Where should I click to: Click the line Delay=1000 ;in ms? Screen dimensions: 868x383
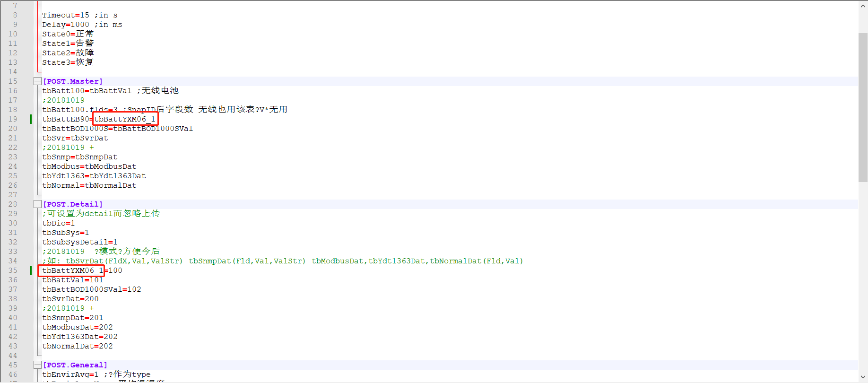coord(82,25)
